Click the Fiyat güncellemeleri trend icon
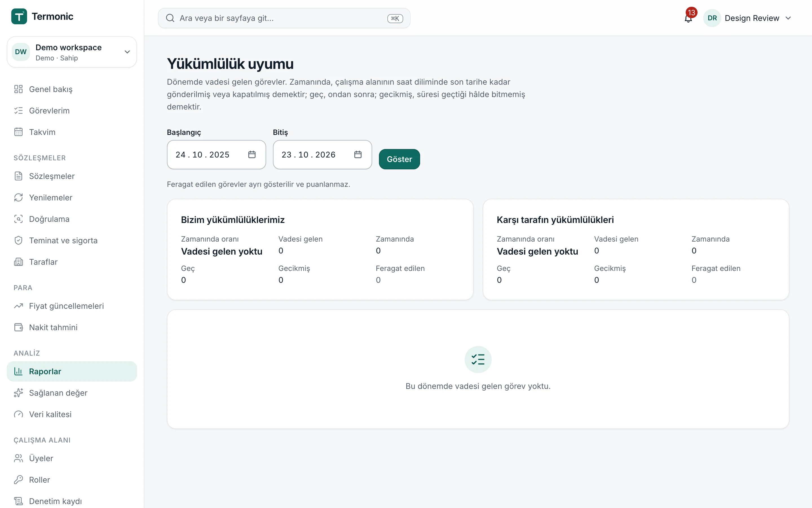 18,306
